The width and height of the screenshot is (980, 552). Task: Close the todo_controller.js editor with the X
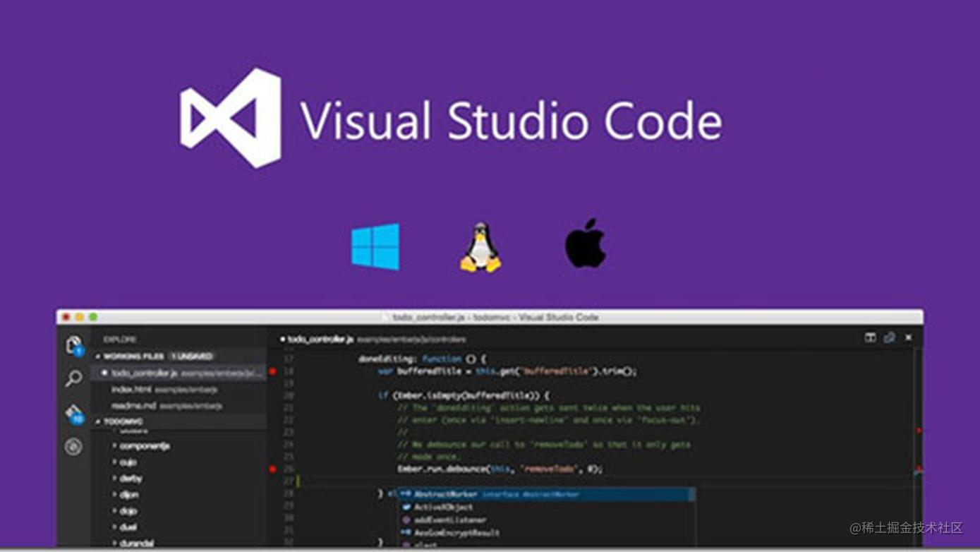click(x=909, y=338)
